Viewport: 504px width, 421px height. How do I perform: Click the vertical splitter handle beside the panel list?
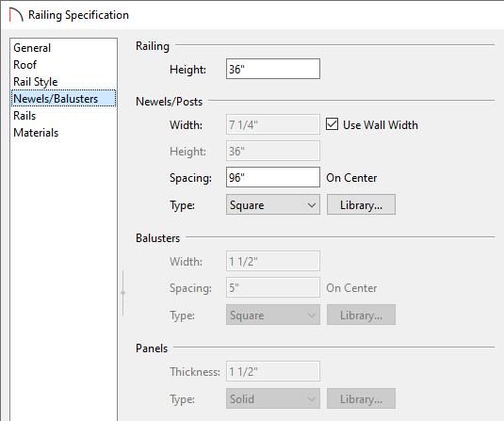pos(122,293)
